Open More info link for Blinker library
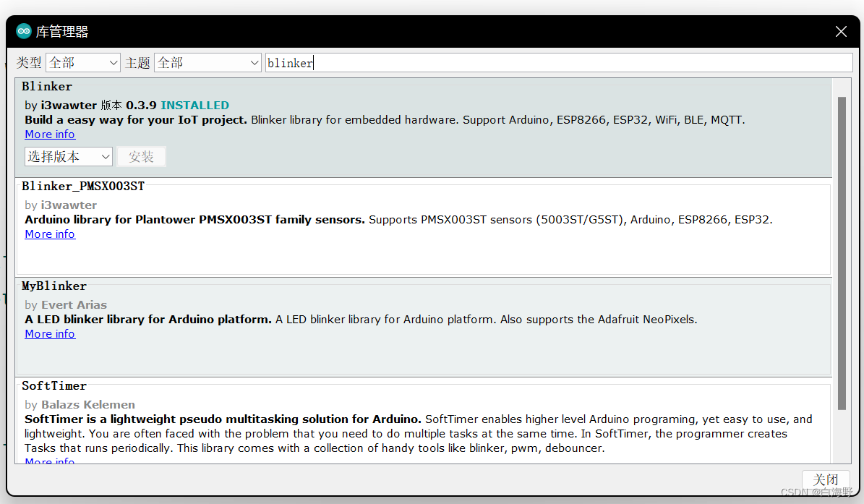Image resolution: width=864 pixels, height=504 pixels. point(50,134)
